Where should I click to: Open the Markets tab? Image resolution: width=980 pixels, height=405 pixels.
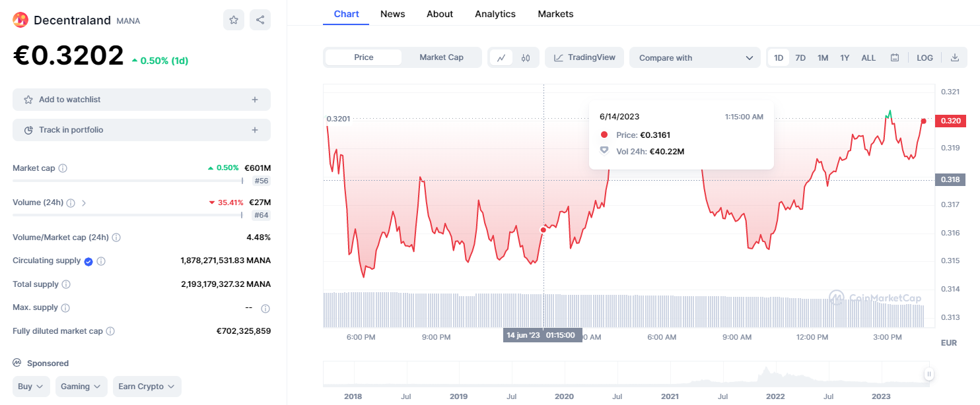(x=555, y=13)
